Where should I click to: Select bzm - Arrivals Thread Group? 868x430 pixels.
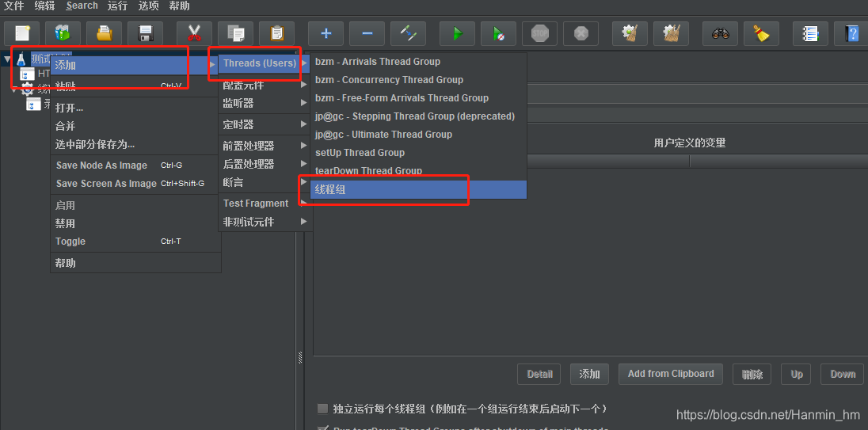point(418,62)
